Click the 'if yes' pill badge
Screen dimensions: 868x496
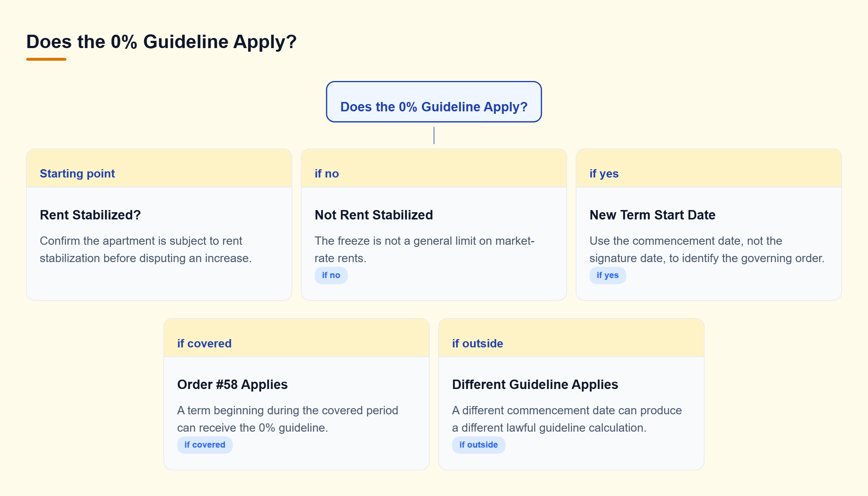point(608,275)
